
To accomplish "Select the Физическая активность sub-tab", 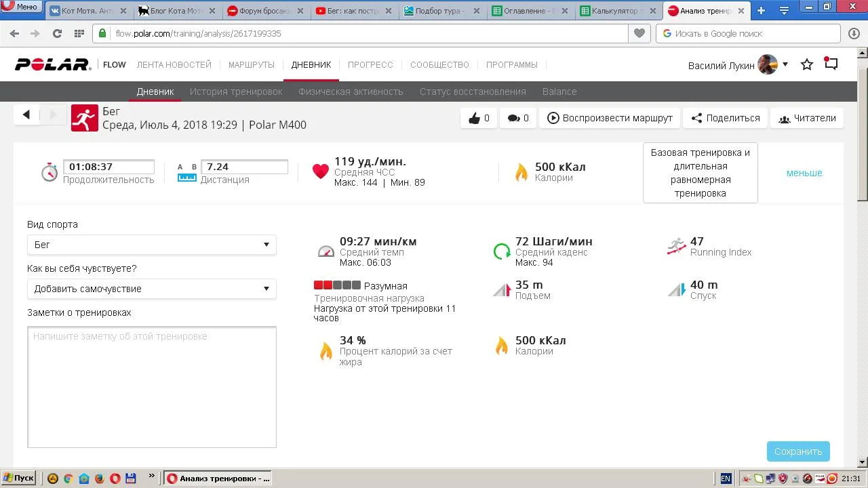I will [x=351, y=91].
